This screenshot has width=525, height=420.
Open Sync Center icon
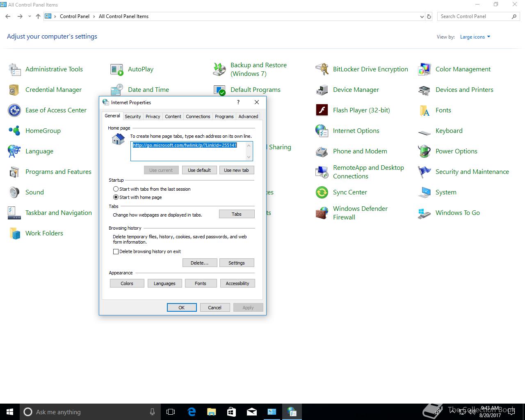point(322,192)
